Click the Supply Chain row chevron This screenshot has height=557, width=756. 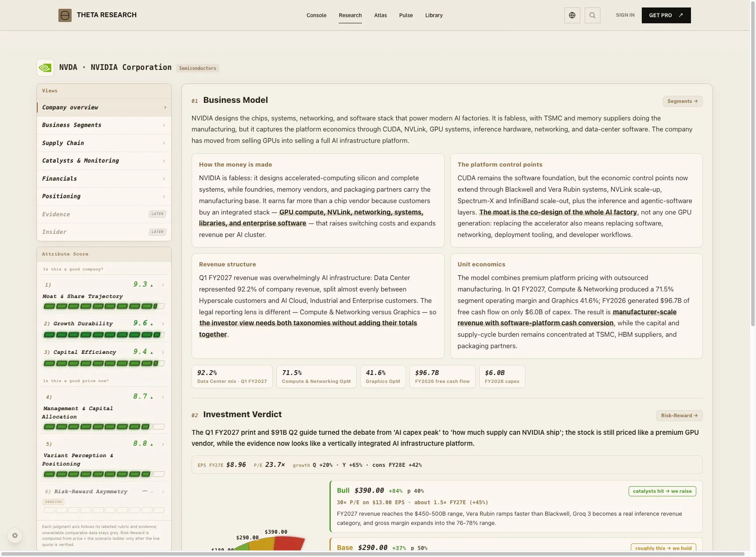click(x=164, y=143)
